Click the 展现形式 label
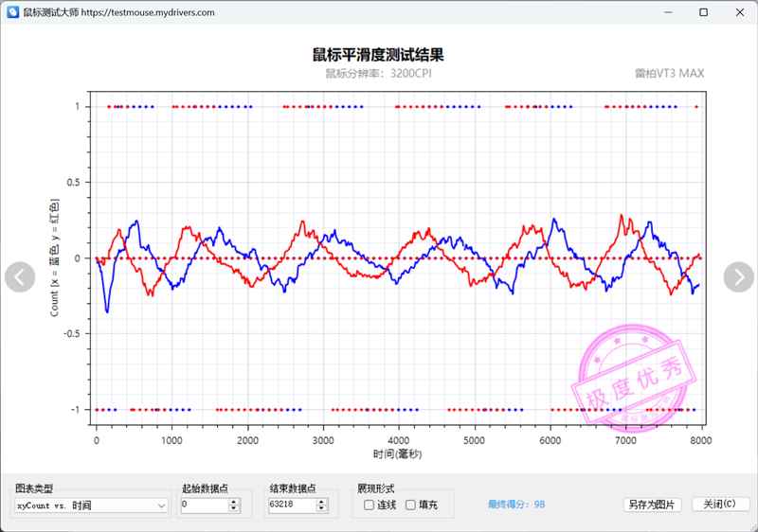 click(376, 488)
